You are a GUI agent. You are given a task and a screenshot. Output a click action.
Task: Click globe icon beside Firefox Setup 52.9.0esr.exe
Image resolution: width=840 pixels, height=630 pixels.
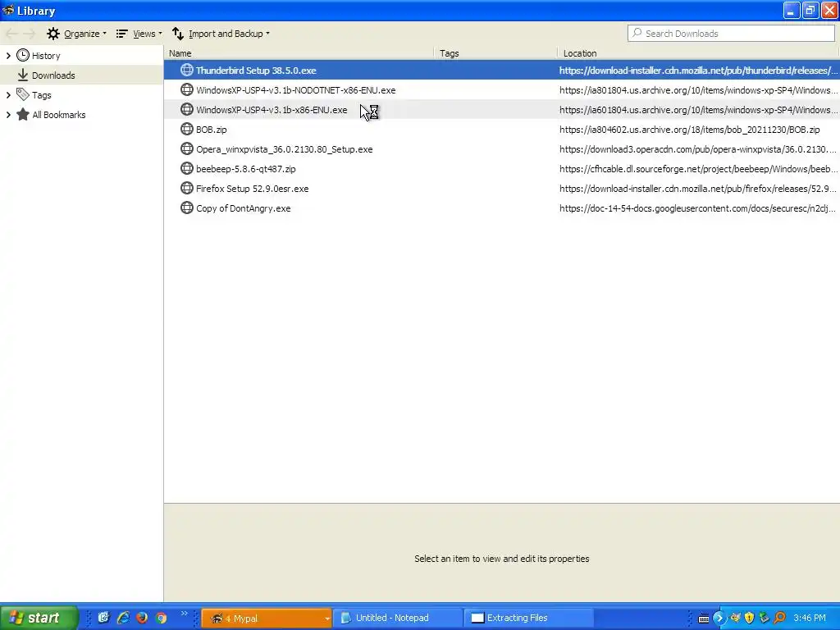tap(186, 188)
